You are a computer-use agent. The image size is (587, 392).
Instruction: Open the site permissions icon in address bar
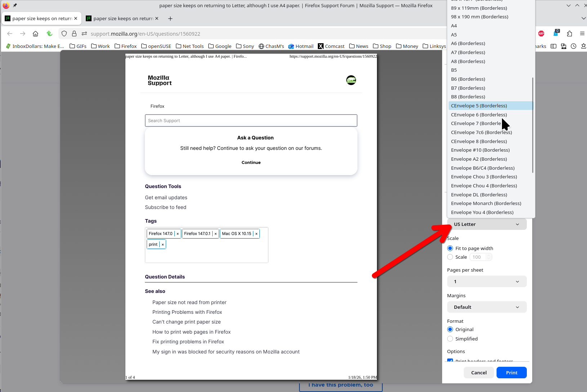(x=84, y=34)
